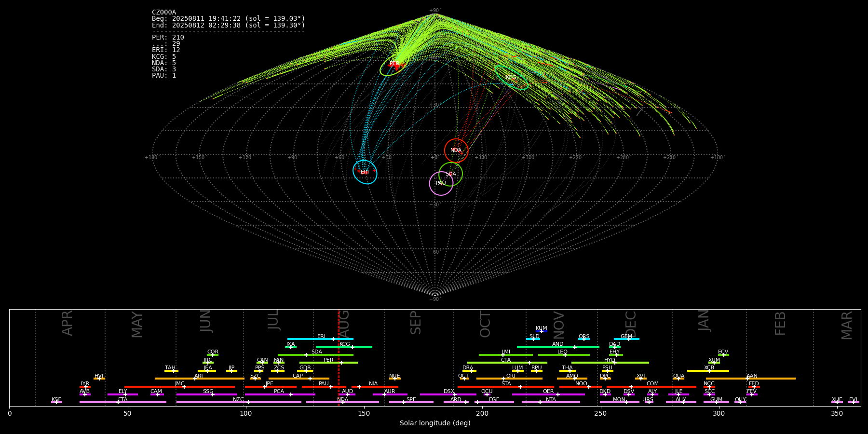Click the sporadic count entry ...: 29
This screenshot has width=868, height=434.
166,44
